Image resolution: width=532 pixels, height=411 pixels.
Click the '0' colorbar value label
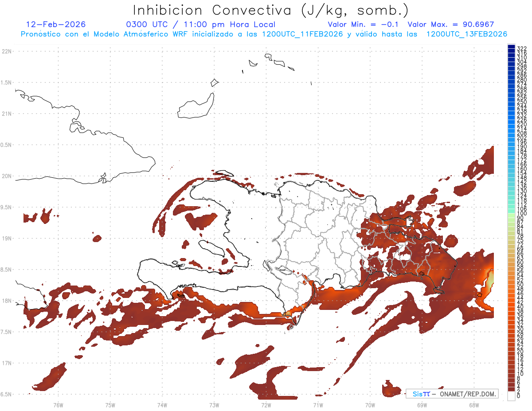[518, 395]
